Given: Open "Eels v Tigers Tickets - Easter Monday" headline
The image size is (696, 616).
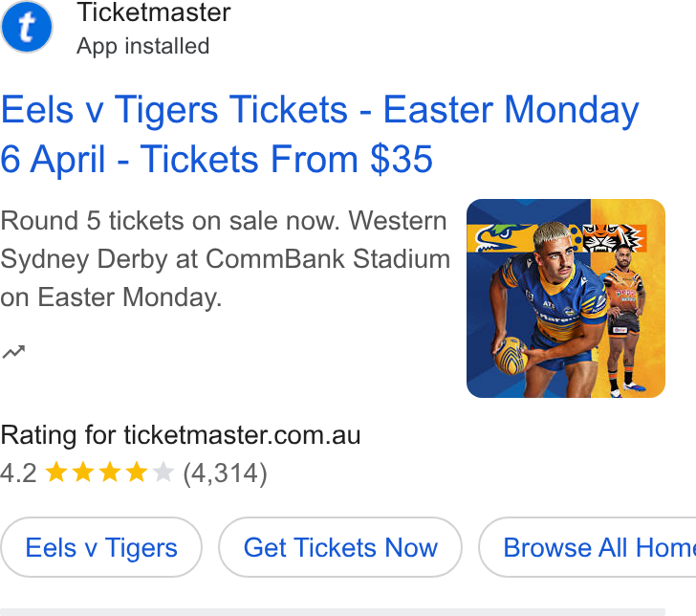Looking at the screenshot, I should (319, 109).
